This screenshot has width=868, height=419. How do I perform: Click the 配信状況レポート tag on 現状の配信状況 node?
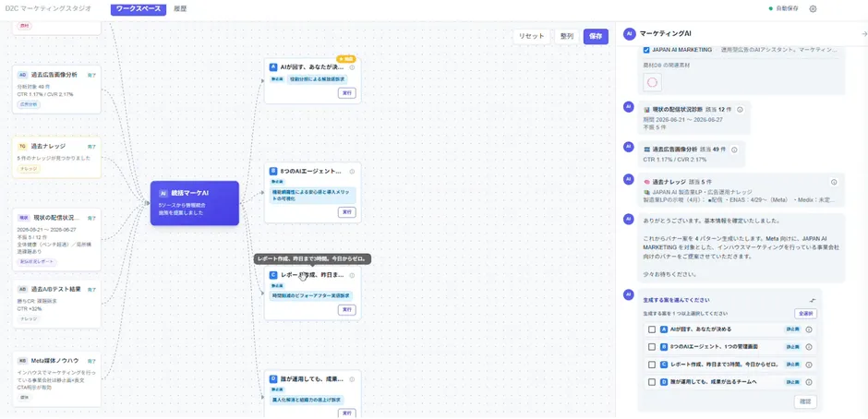[37, 262]
